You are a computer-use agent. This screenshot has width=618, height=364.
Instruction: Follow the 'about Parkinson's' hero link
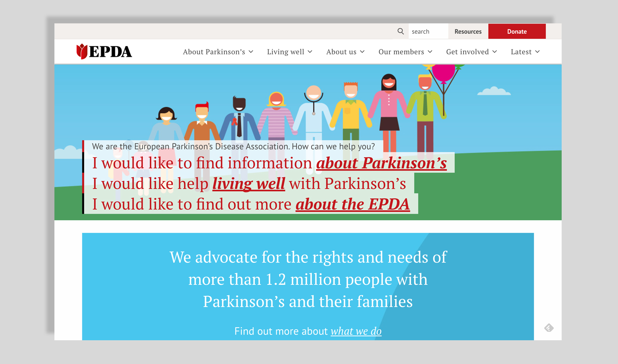coord(381,163)
